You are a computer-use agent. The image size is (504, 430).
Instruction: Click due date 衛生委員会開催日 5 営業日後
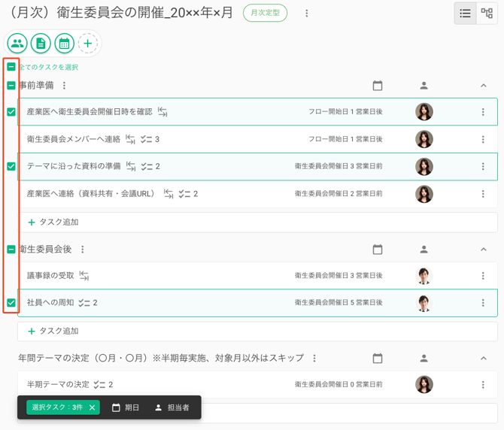click(x=339, y=302)
